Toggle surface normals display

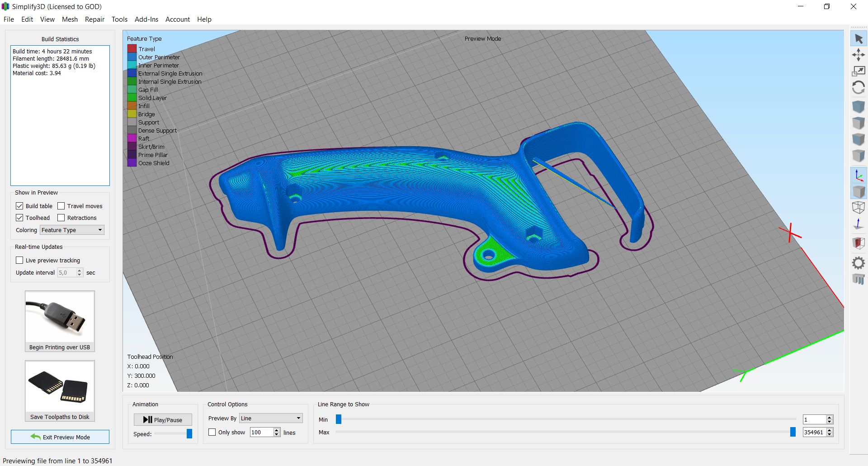859,224
